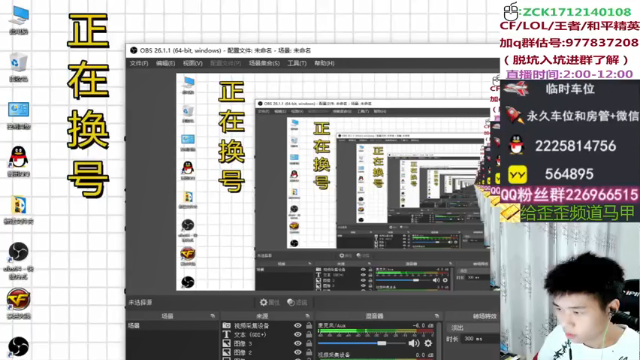Open source 滤镜 filters button
The width and height of the screenshot is (640, 360).
pyautogui.click(x=297, y=302)
